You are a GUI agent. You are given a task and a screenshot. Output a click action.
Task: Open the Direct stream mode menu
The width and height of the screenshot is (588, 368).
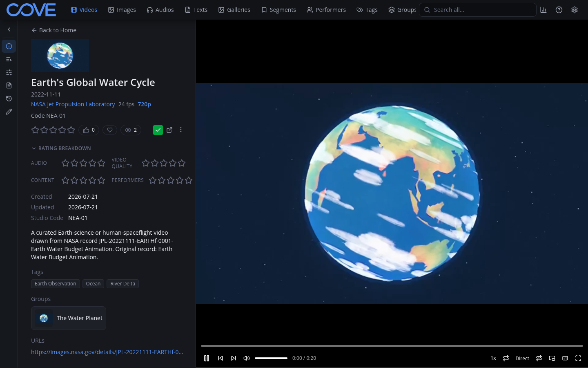click(522, 358)
